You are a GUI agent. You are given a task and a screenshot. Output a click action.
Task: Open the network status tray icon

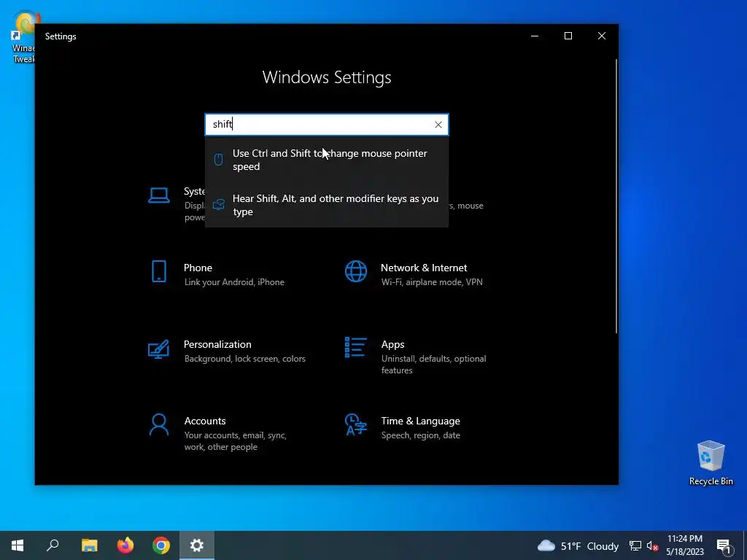click(635, 545)
